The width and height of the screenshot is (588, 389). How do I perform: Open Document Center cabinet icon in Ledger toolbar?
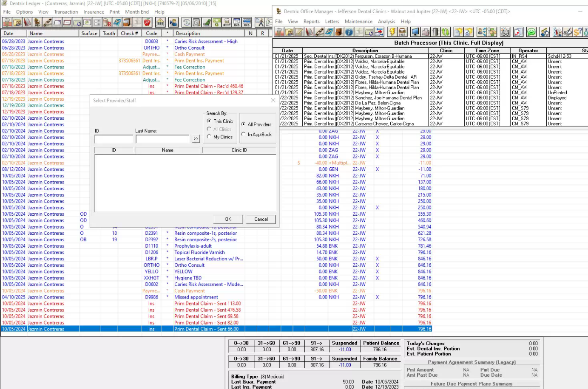pos(128,22)
